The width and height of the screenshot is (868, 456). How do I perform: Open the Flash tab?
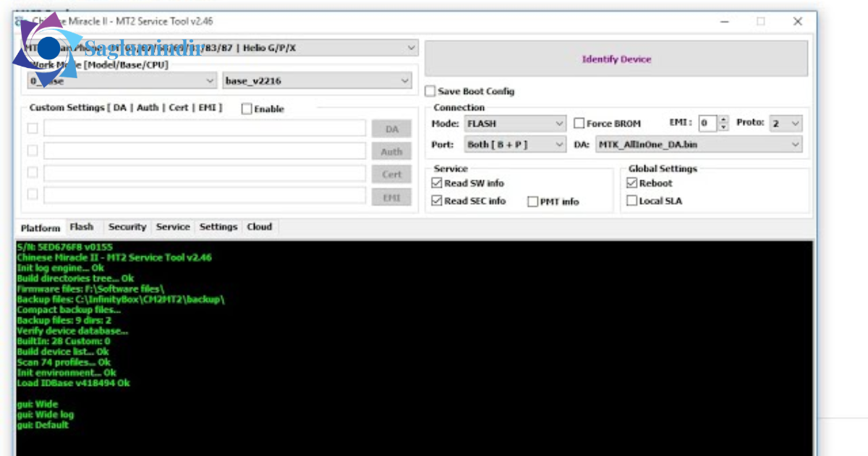[82, 227]
